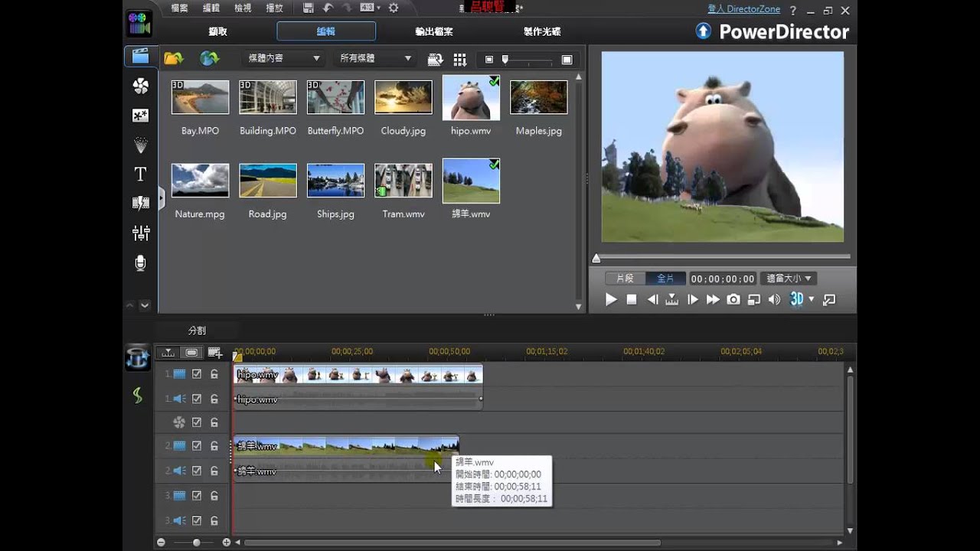Click the Magic Movie Wizard icon

pyautogui.click(x=137, y=357)
